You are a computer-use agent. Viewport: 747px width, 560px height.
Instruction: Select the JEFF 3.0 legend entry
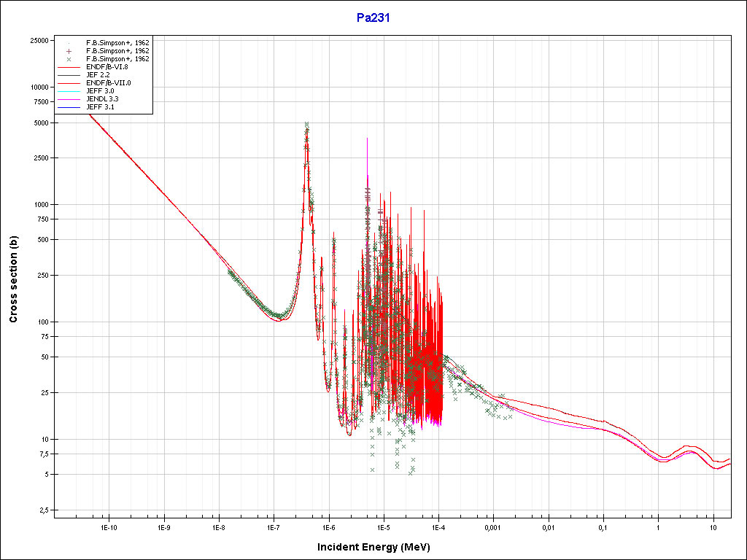(x=99, y=91)
